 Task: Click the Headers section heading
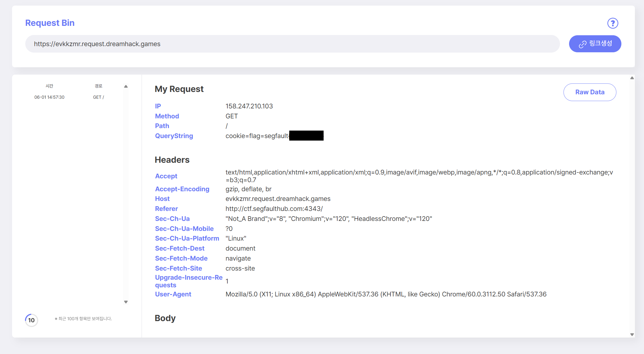point(172,160)
